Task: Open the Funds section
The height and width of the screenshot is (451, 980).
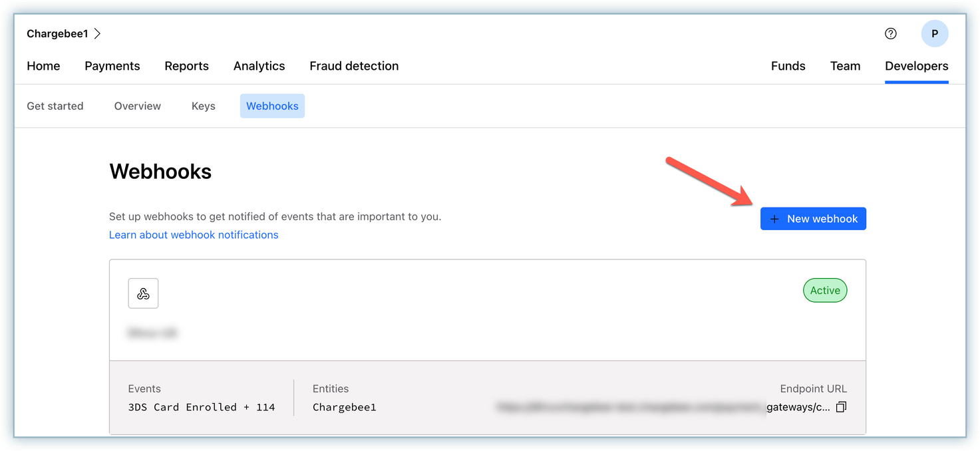Action: pos(788,66)
